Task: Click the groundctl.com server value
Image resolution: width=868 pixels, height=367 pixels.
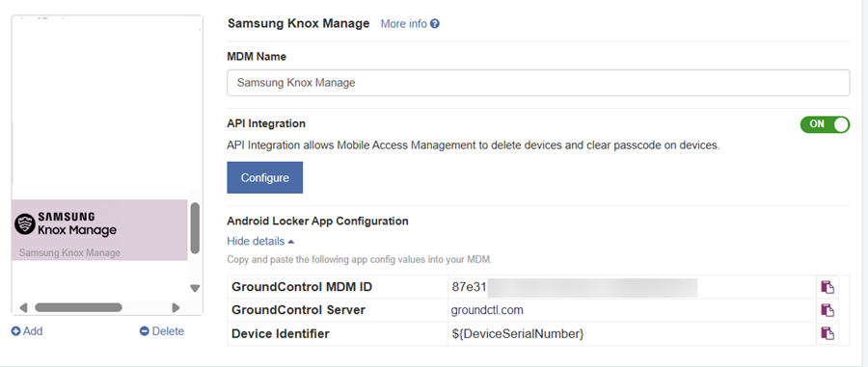Action: [x=488, y=310]
